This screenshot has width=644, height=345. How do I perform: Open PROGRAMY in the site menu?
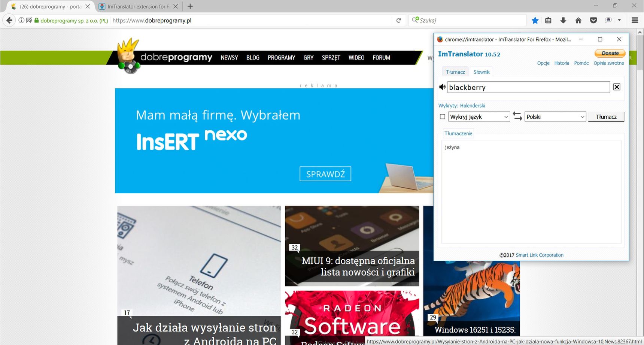pyautogui.click(x=281, y=58)
